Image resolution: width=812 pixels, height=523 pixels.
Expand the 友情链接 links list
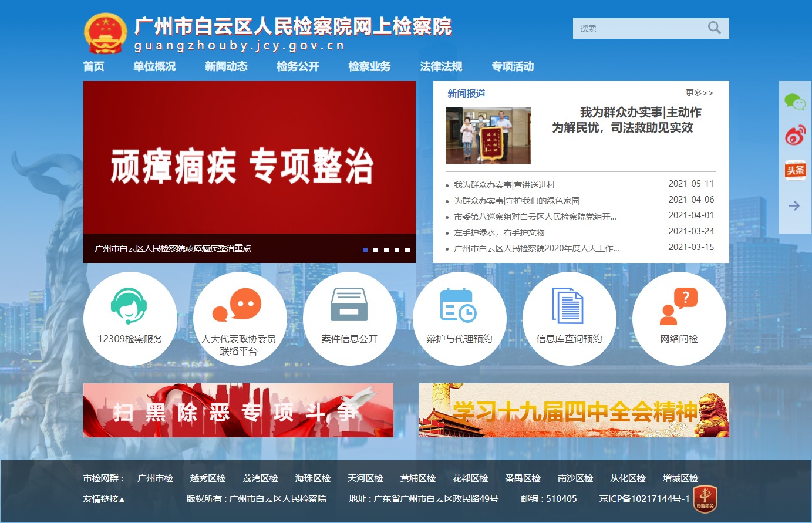click(x=104, y=499)
